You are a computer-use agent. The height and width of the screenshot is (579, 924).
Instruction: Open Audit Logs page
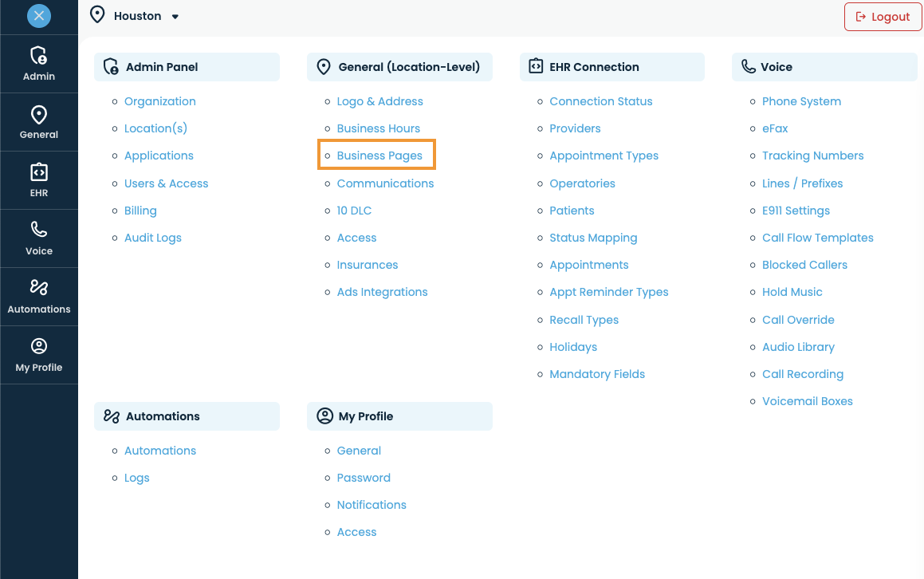point(152,238)
